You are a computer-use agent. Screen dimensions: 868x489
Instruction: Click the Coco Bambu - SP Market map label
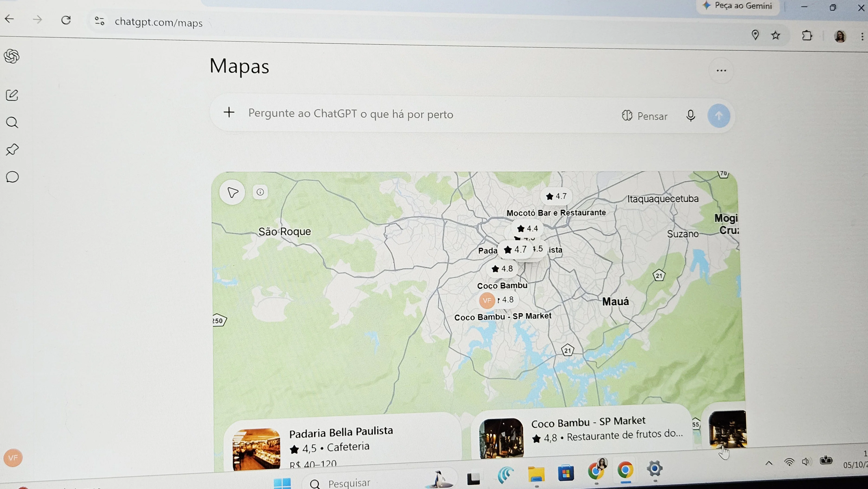point(503,316)
